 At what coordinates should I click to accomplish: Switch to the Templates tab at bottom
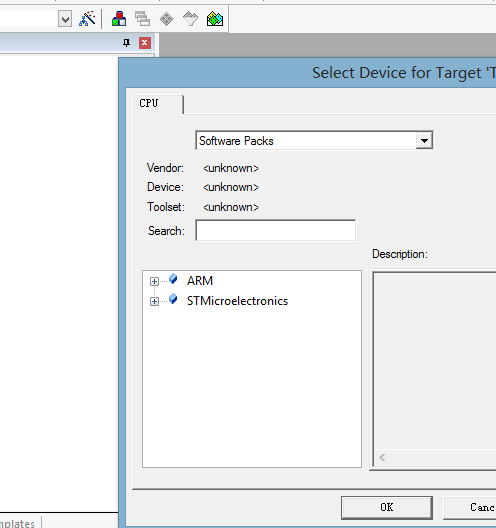pyautogui.click(x=19, y=523)
